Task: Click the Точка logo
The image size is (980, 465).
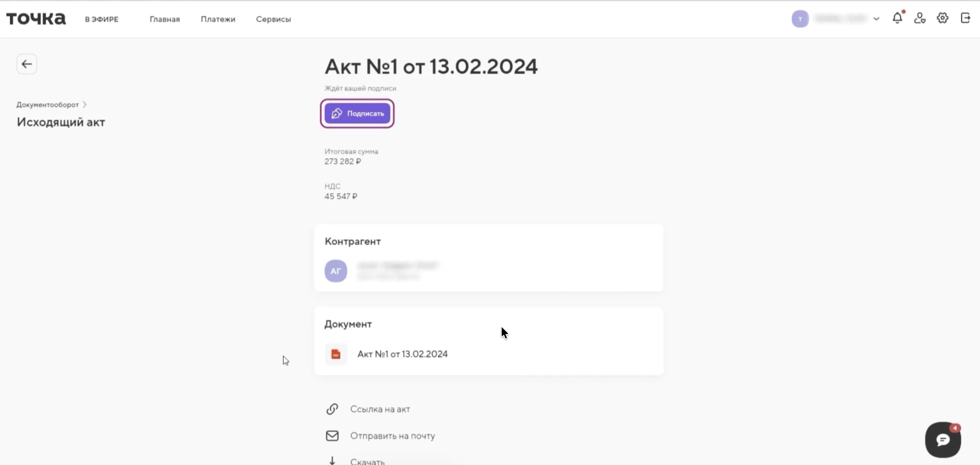Action: click(x=36, y=19)
